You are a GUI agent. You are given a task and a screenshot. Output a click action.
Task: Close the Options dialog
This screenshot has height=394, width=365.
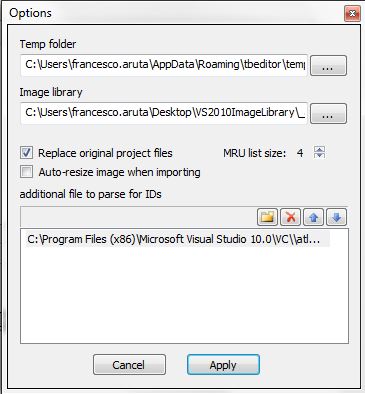point(352,14)
